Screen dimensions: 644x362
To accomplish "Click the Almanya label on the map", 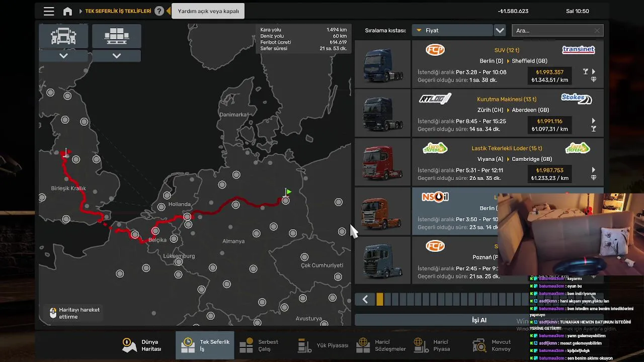I will [x=233, y=241].
